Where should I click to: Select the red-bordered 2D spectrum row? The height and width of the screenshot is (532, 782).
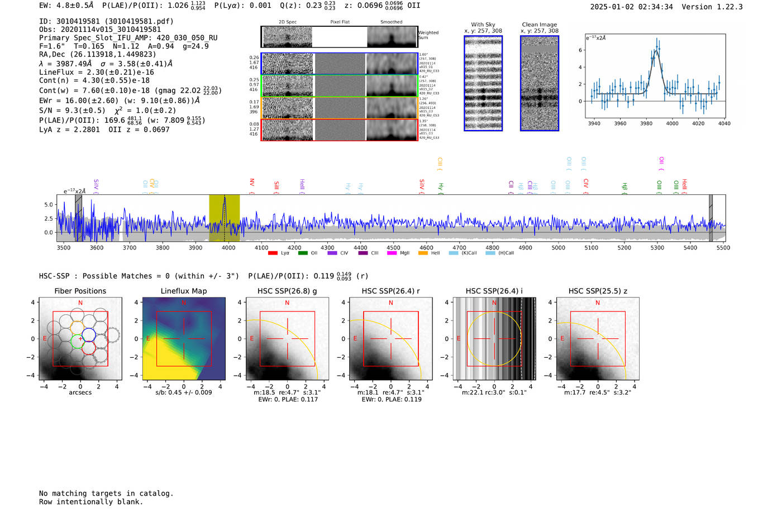click(340, 130)
